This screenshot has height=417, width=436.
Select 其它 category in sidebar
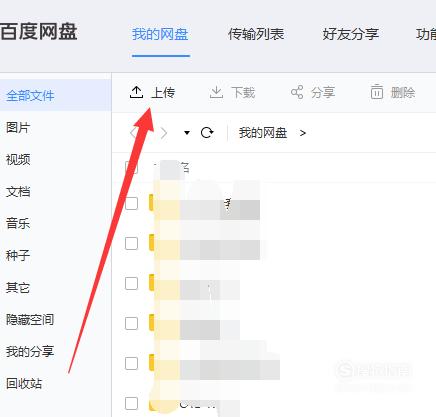pos(18,287)
